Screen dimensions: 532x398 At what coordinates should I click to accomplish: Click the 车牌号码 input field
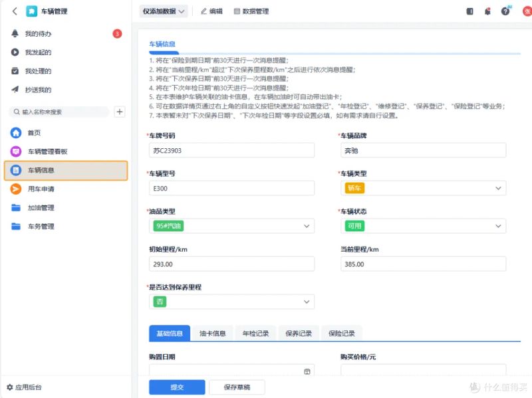click(231, 150)
